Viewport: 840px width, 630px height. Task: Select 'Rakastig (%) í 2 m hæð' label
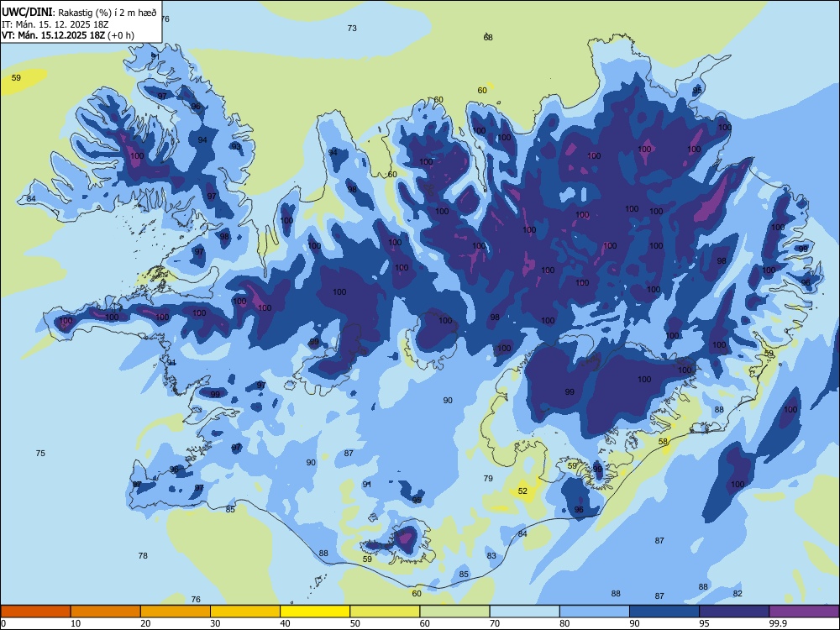pos(108,13)
